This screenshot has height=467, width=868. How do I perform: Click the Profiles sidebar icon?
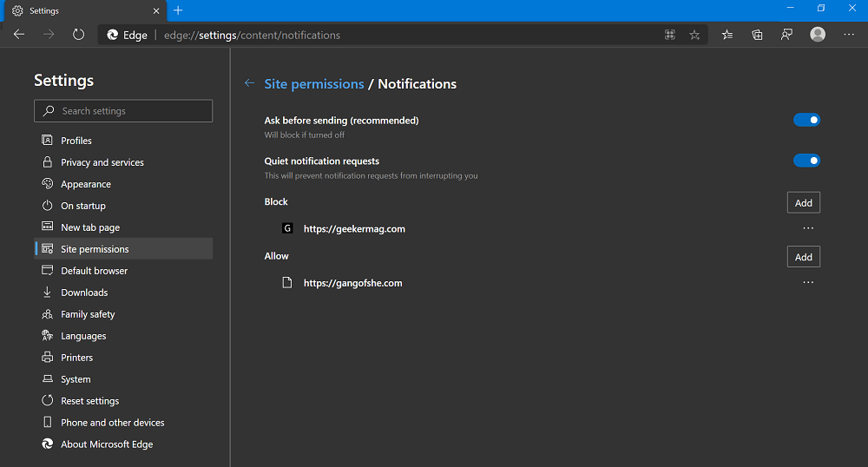[x=47, y=140]
